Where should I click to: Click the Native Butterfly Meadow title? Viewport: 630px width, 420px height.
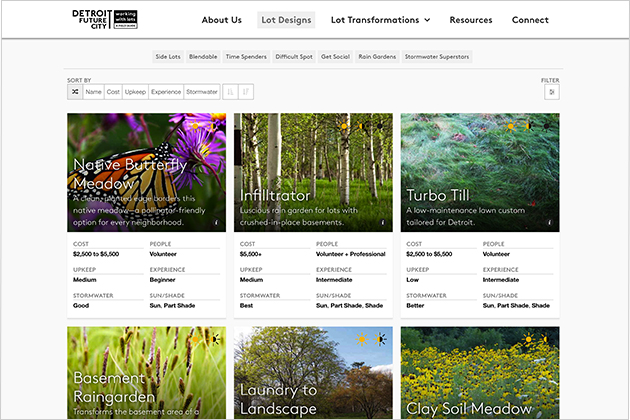[x=130, y=174]
